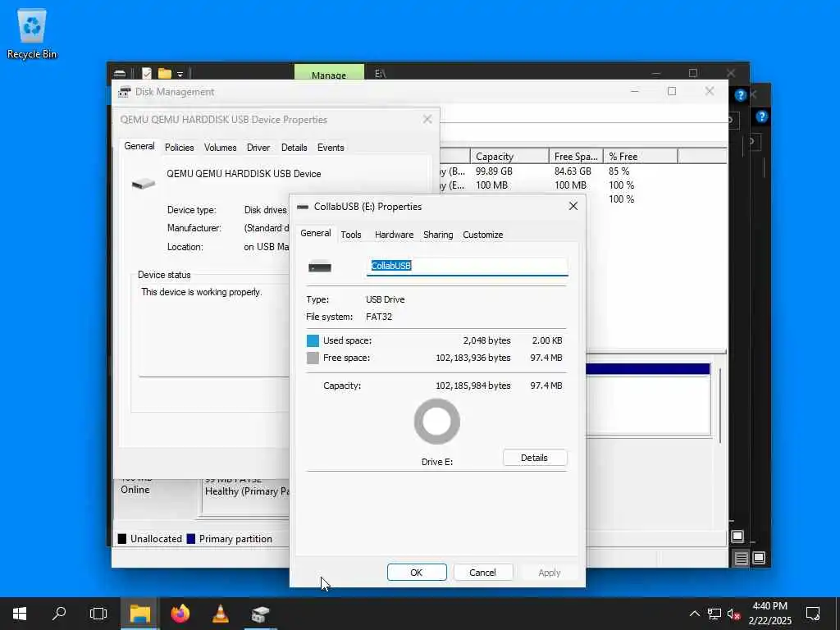Click the 'This device is working properly.' status text
Screen dimensions: 840x630
[x=202, y=292]
